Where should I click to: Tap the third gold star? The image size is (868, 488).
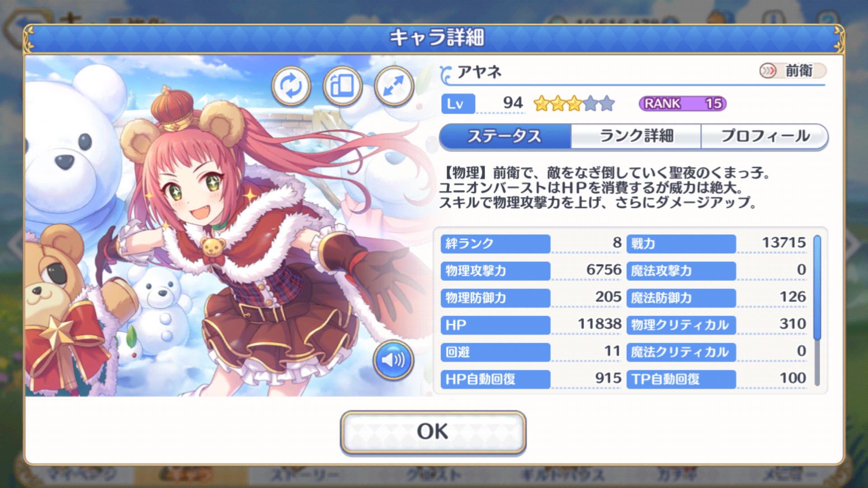pyautogui.click(x=574, y=103)
